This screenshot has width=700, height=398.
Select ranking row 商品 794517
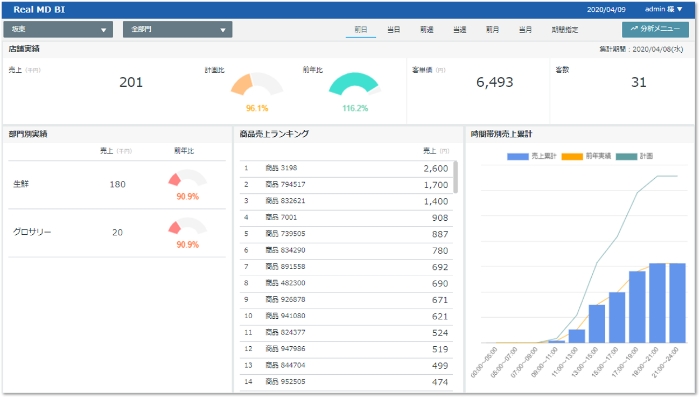[x=346, y=185]
